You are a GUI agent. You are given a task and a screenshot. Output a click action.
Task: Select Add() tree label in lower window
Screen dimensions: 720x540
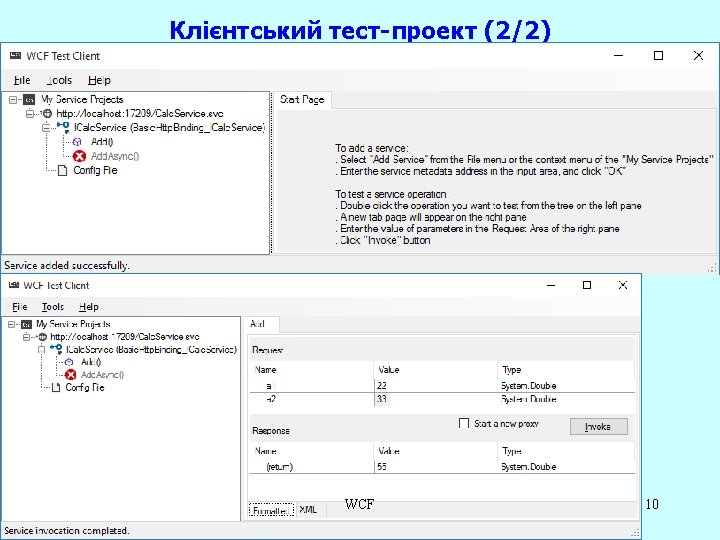pos(91,362)
